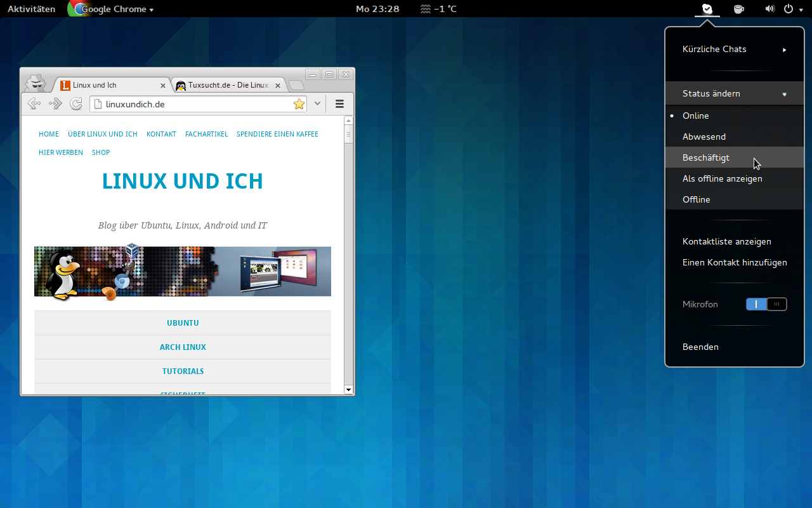The width and height of the screenshot is (812, 508).
Task: Click the page scrollbar up arrow
Action: coord(348,121)
